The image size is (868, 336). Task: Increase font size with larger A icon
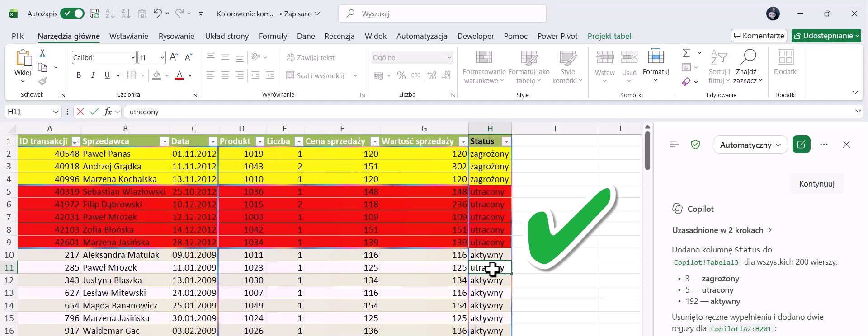[174, 57]
